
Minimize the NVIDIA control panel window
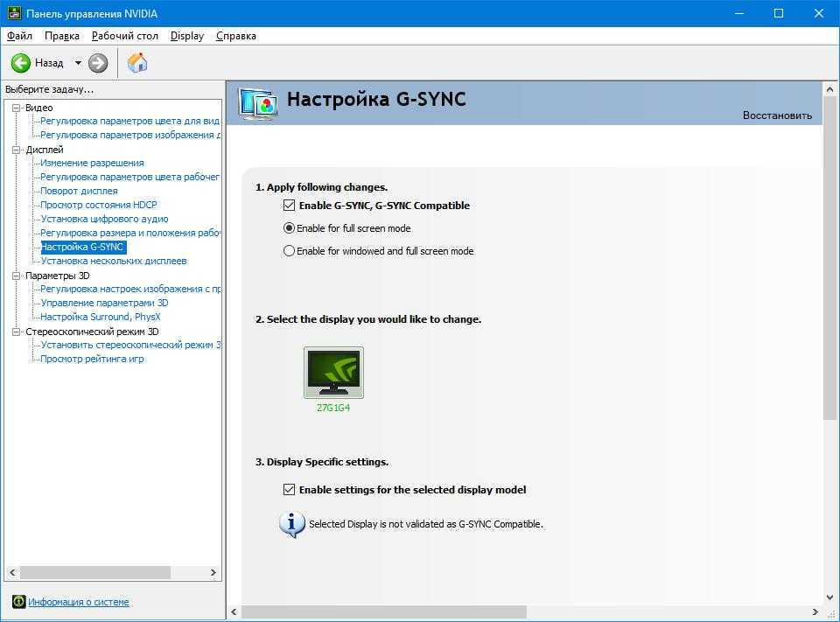coord(740,13)
